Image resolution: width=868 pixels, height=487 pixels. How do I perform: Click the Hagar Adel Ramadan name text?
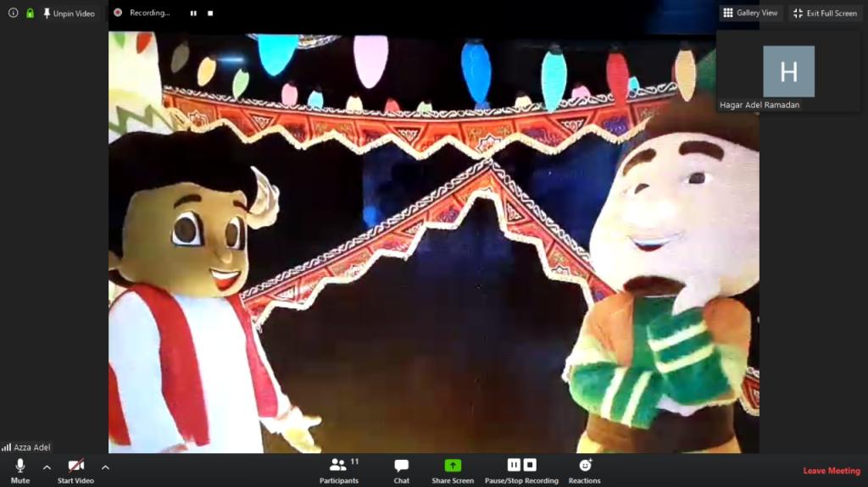759,104
